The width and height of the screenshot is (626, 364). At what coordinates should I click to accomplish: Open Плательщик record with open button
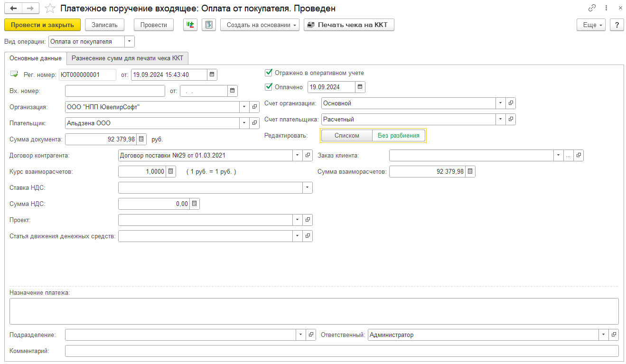(x=254, y=123)
